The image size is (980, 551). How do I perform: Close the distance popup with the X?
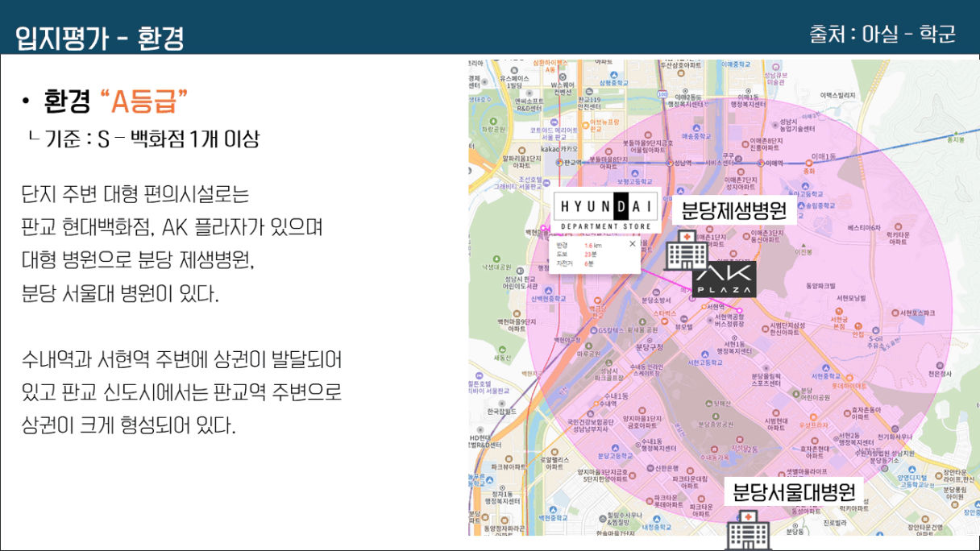632,243
